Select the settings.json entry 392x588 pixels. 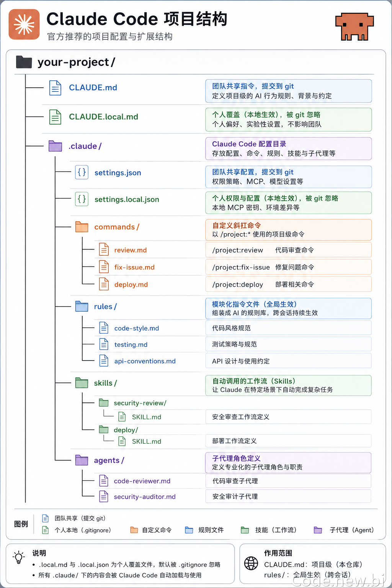tap(118, 173)
